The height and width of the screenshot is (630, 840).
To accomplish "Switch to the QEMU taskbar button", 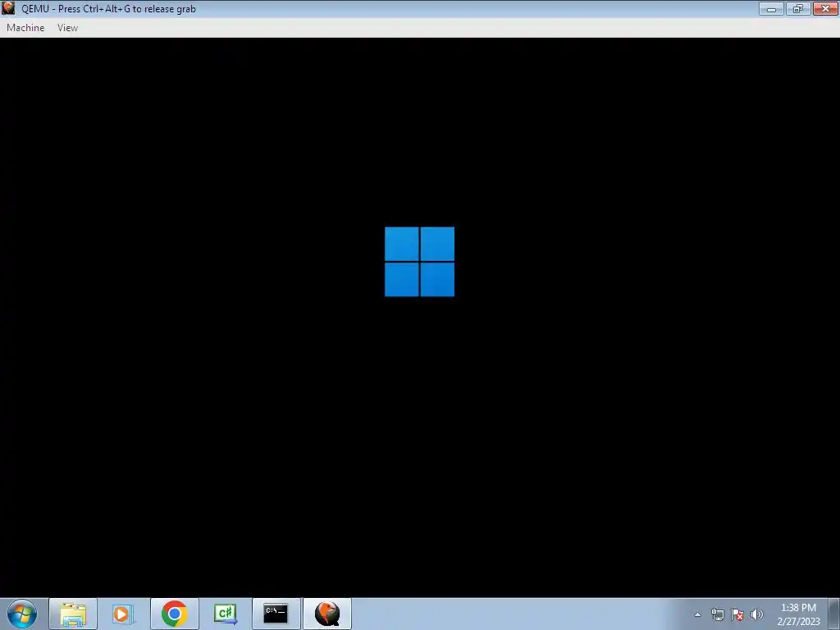I will click(327, 614).
